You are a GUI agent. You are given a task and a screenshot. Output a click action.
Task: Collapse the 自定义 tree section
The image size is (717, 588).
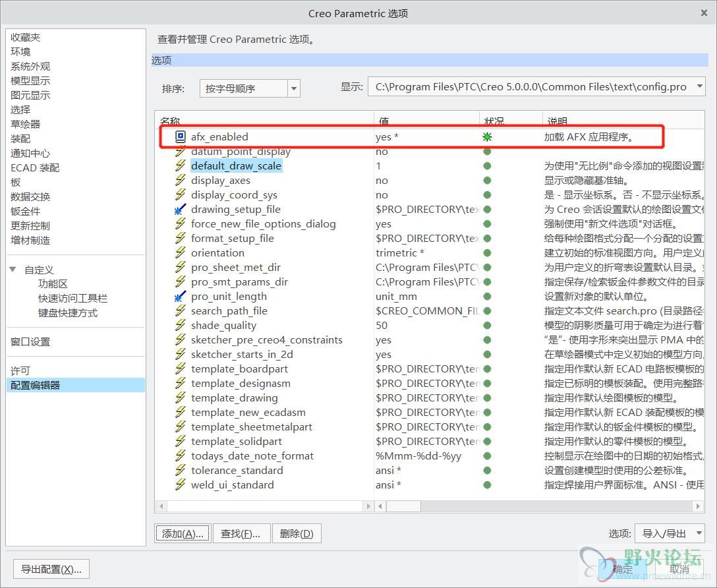(13, 270)
